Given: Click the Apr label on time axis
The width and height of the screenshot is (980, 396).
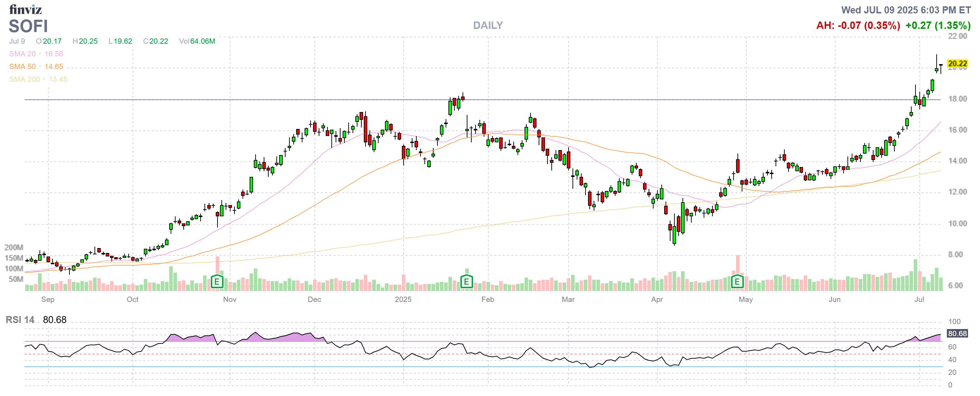Looking at the screenshot, I should click(657, 299).
